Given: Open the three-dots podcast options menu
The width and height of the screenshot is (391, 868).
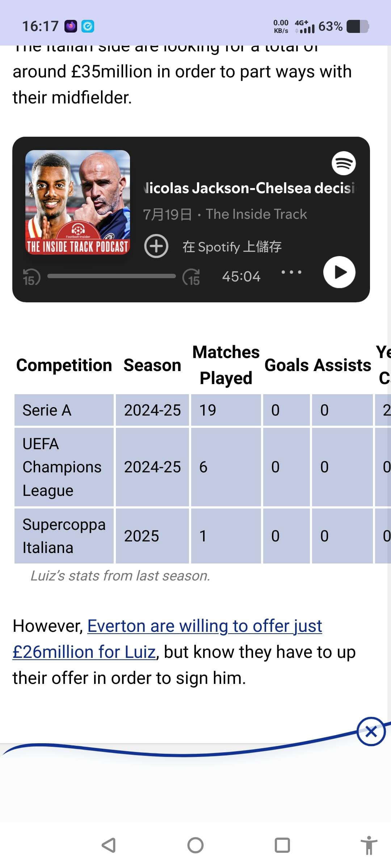Looking at the screenshot, I should click(291, 272).
